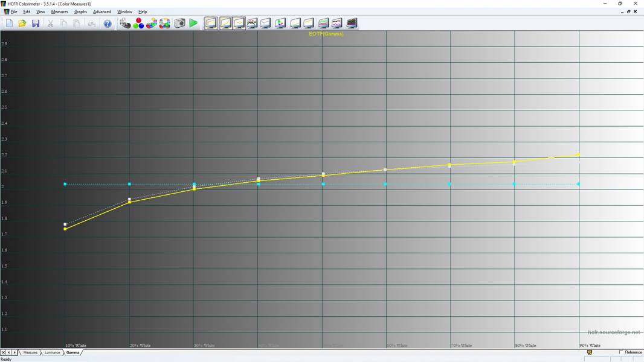Click the yellow gamma point at 10% White
This screenshot has height=362, width=644.
coord(65,229)
